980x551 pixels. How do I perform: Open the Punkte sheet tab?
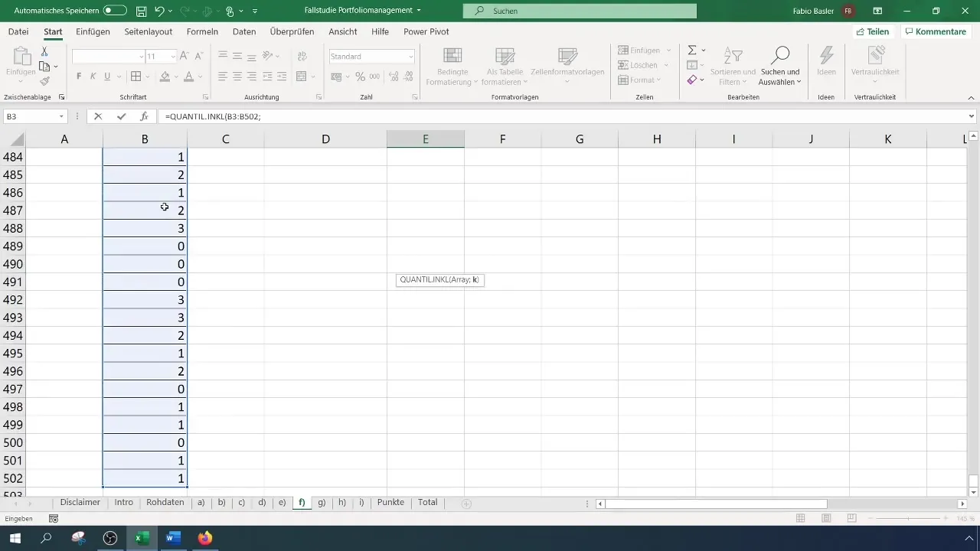[390, 503]
